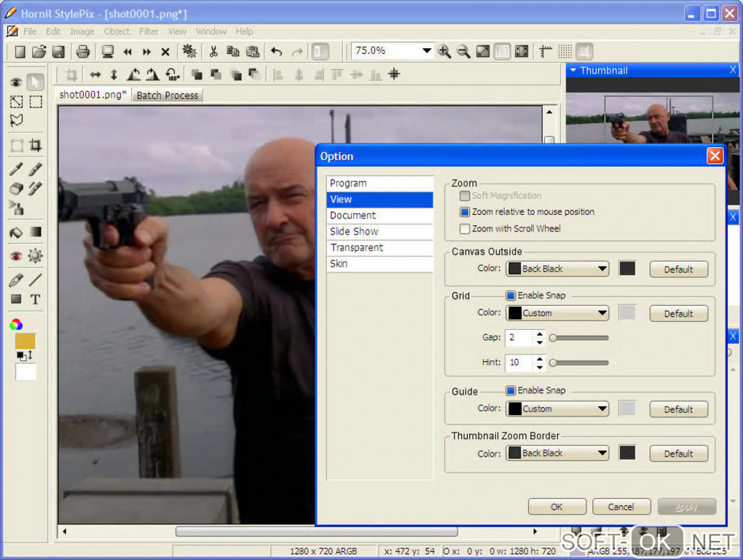The width and height of the screenshot is (743, 560).
Task: Open Thumbnail Zoom Border color dropdown
Action: coord(557,453)
